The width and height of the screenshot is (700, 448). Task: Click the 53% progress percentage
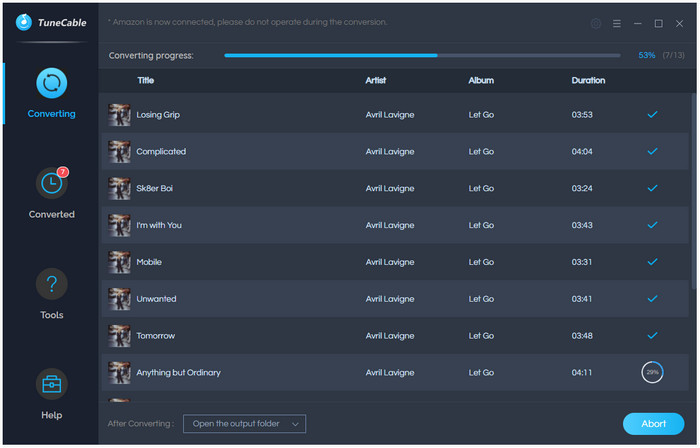click(646, 55)
